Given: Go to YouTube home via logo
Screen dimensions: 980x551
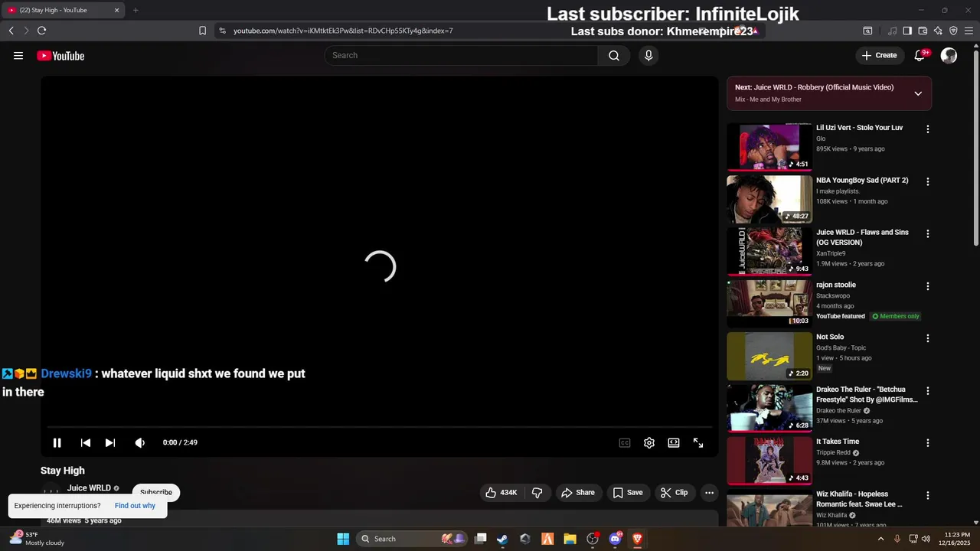Looking at the screenshot, I should tap(60, 56).
